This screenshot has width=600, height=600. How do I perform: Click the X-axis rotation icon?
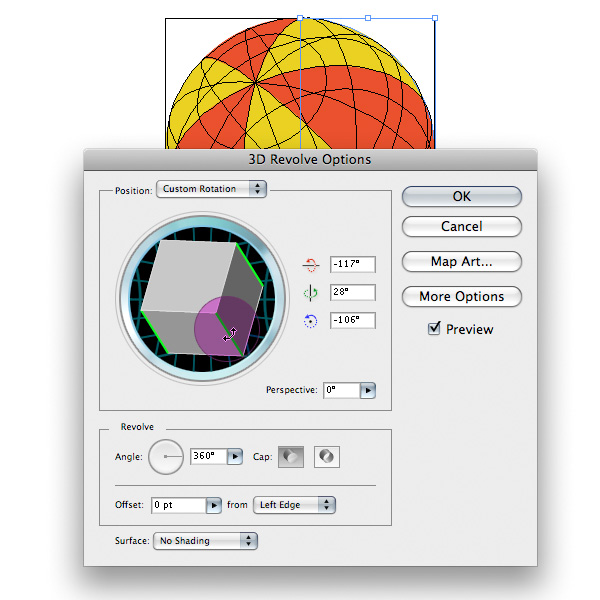tap(310, 264)
